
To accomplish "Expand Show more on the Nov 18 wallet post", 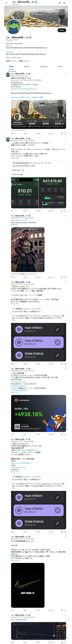I will pyautogui.click(x=15, y=158).
